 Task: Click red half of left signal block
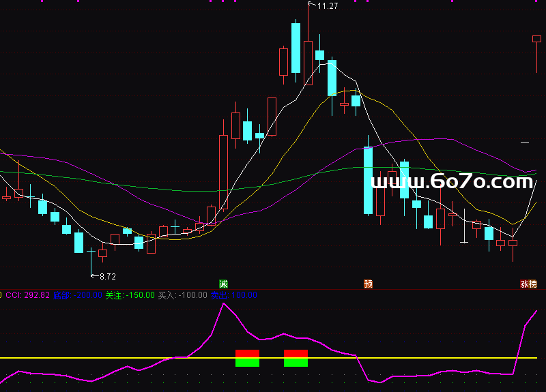(x=247, y=353)
